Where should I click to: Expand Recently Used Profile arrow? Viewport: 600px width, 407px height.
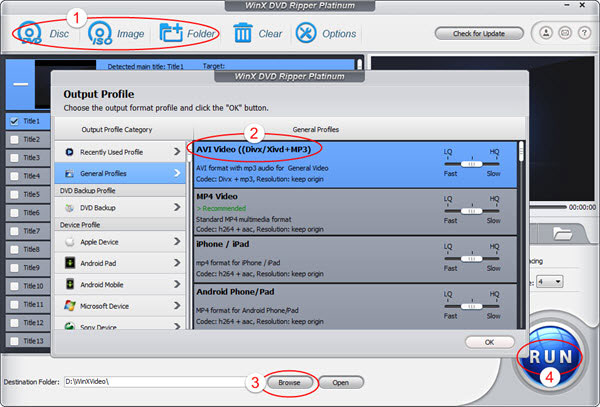(x=177, y=151)
